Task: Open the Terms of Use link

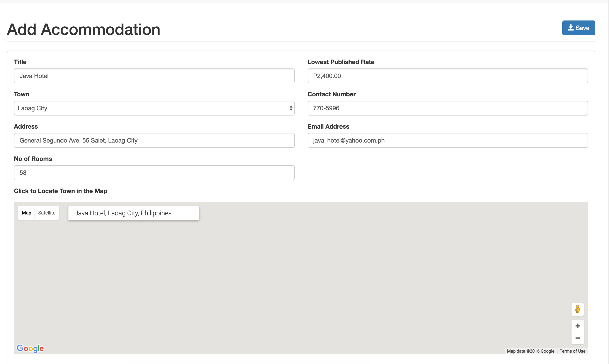Action: coord(572,351)
